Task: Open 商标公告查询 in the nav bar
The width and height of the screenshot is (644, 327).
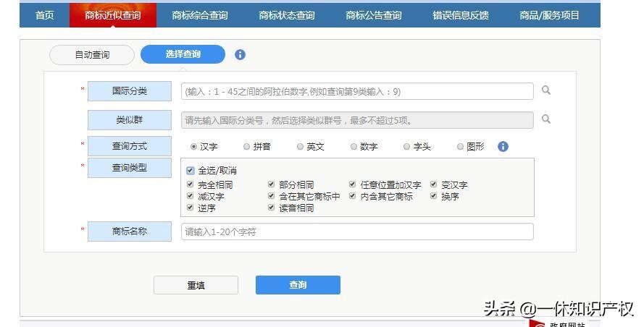Action: pyautogui.click(x=374, y=15)
